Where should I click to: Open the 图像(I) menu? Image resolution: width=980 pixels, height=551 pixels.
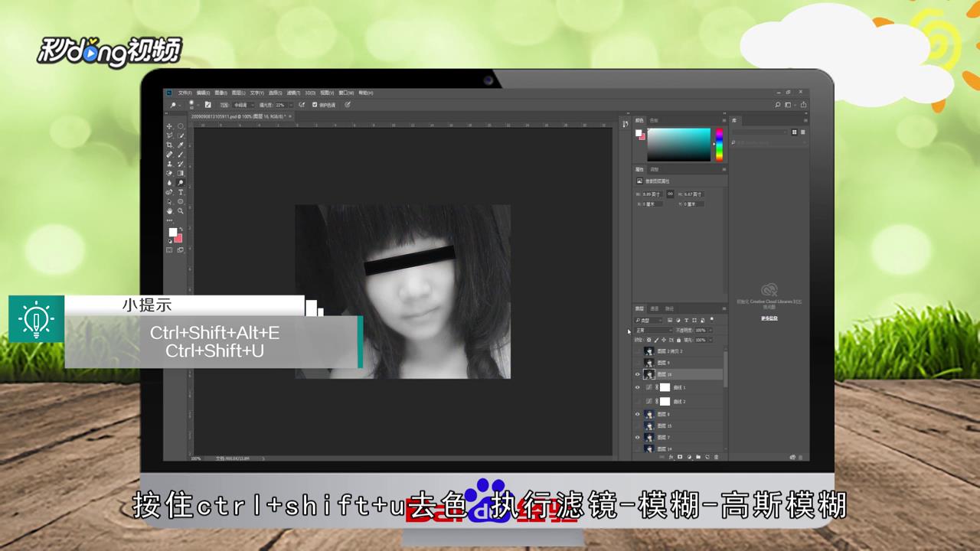220,93
